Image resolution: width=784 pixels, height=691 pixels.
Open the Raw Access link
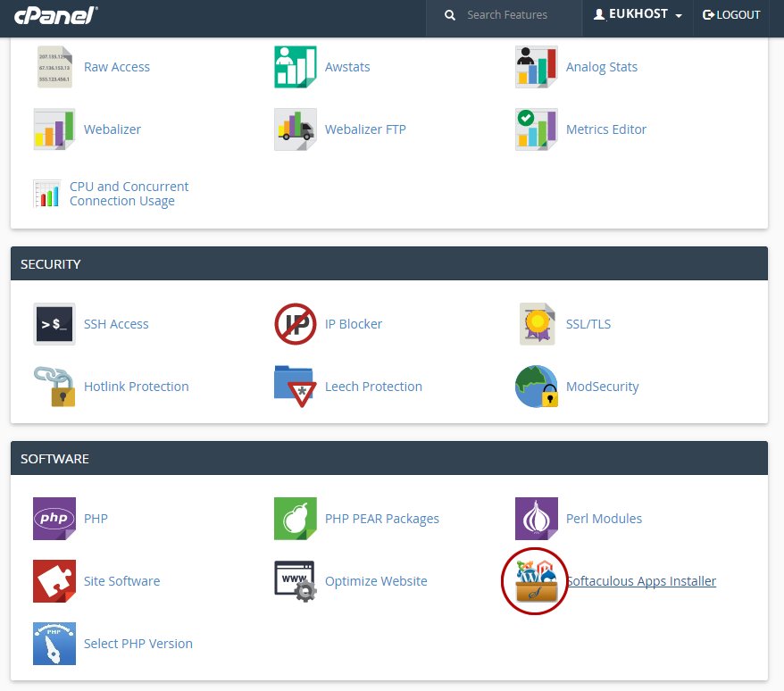click(117, 67)
